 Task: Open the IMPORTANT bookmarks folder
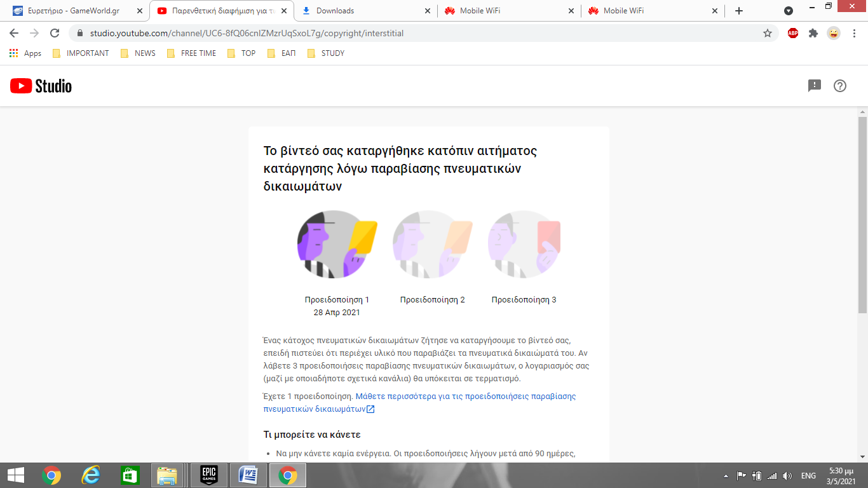pyautogui.click(x=81, y=53)
